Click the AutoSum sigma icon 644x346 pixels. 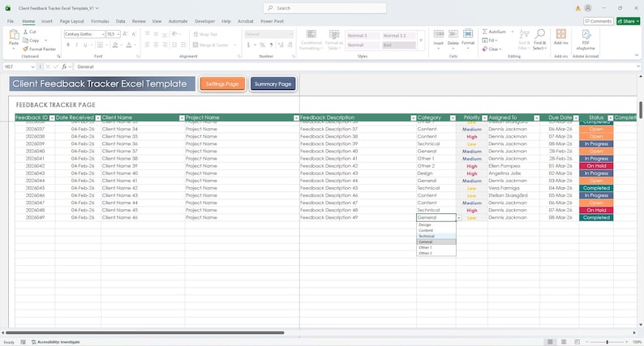(x=485, y=32)
